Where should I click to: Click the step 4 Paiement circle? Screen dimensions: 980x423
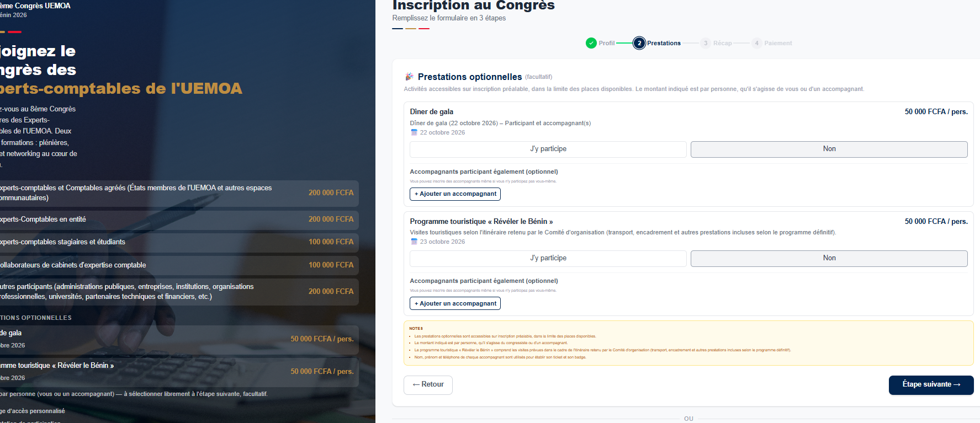[x=757, y=43]
